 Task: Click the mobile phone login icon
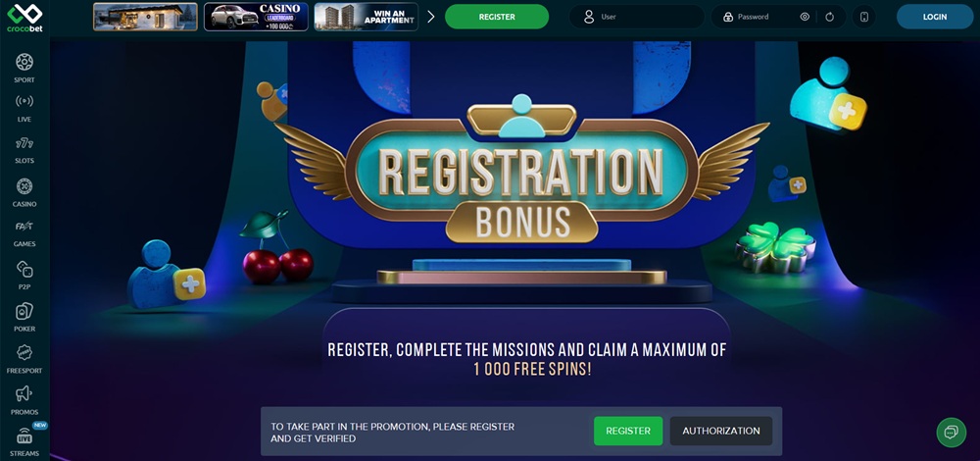tap(864, 17)
